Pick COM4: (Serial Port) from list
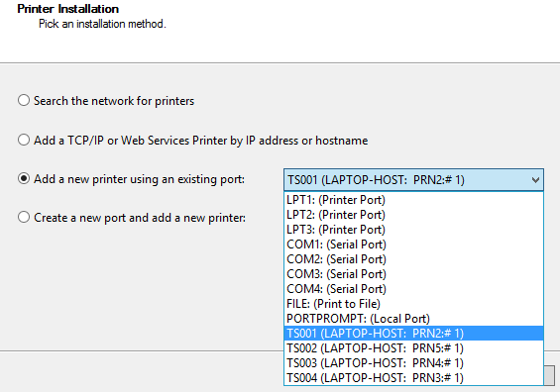 point(413,289)
